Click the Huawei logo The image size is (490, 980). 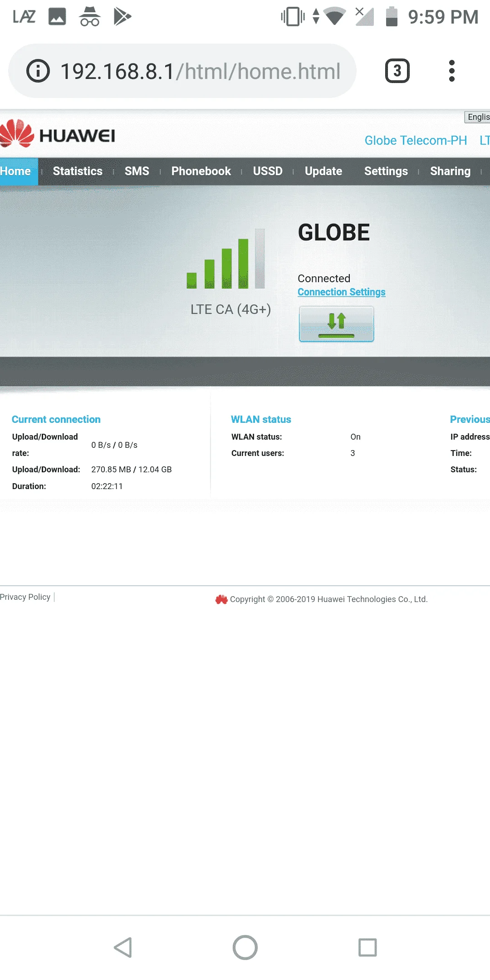58,134
